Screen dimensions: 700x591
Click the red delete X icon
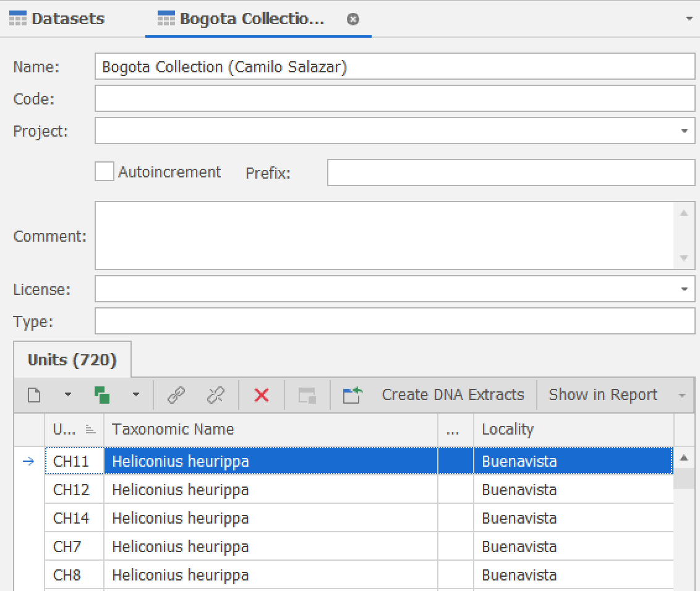click(x=262, y=395)
